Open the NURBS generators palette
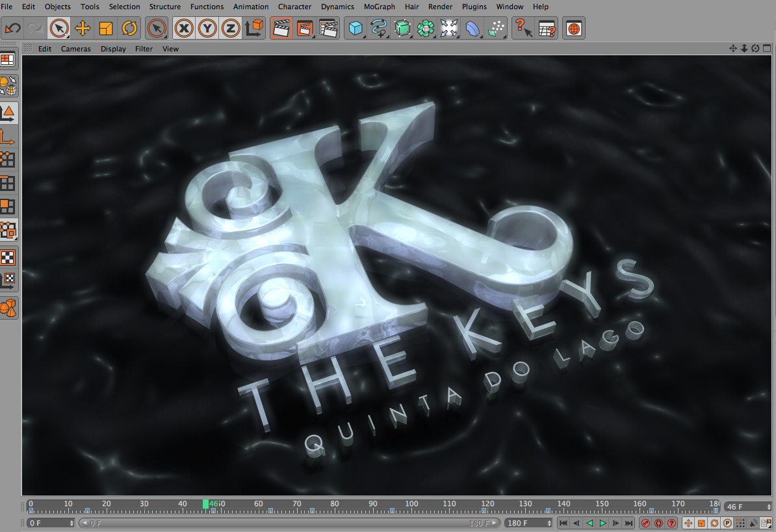This screenshot has height=532, width=776. point(402,28)
